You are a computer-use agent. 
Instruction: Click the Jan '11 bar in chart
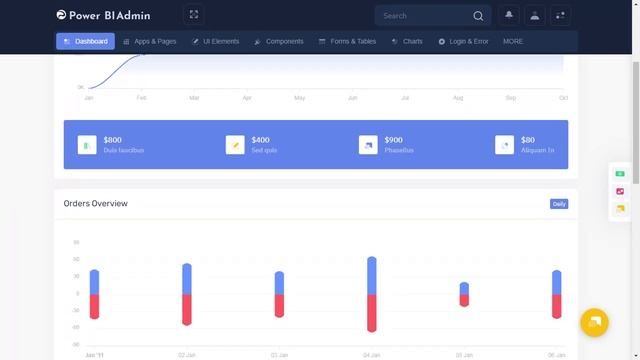click(94, 294)
